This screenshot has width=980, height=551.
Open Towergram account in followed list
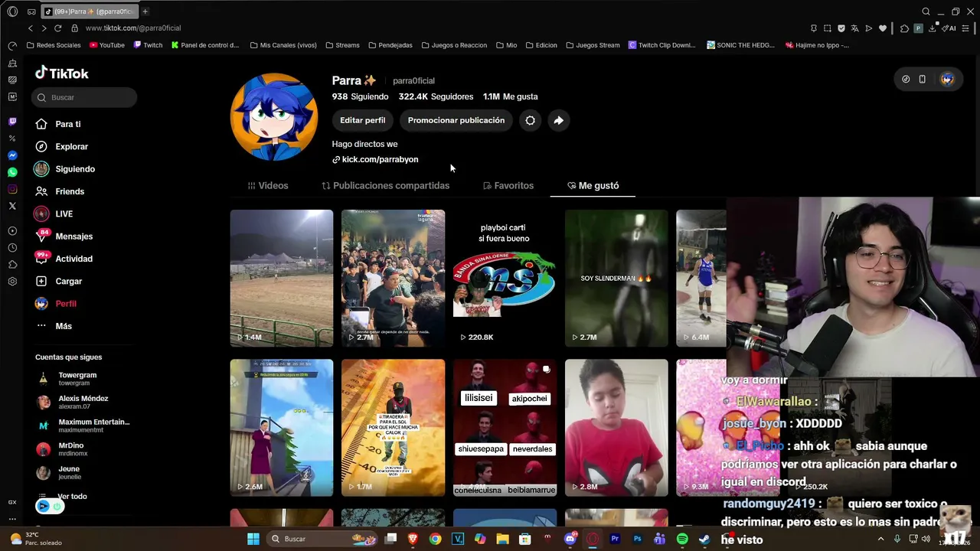click(x=77, y=379)
